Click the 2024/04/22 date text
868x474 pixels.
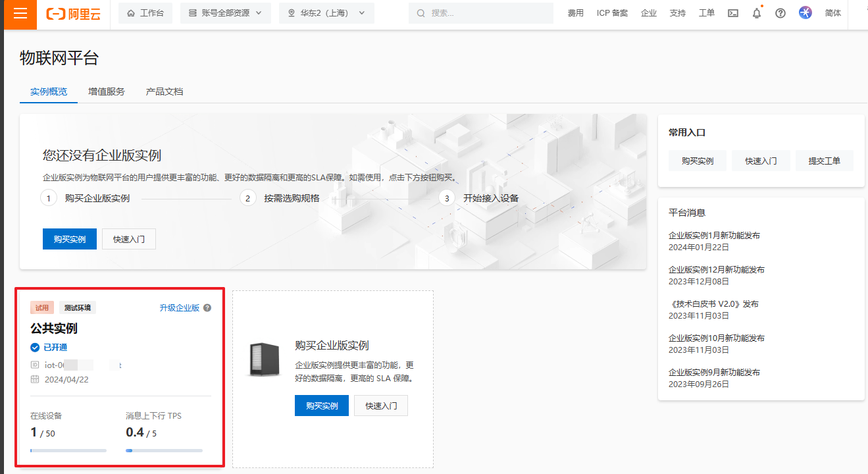(x=66, y=379)
